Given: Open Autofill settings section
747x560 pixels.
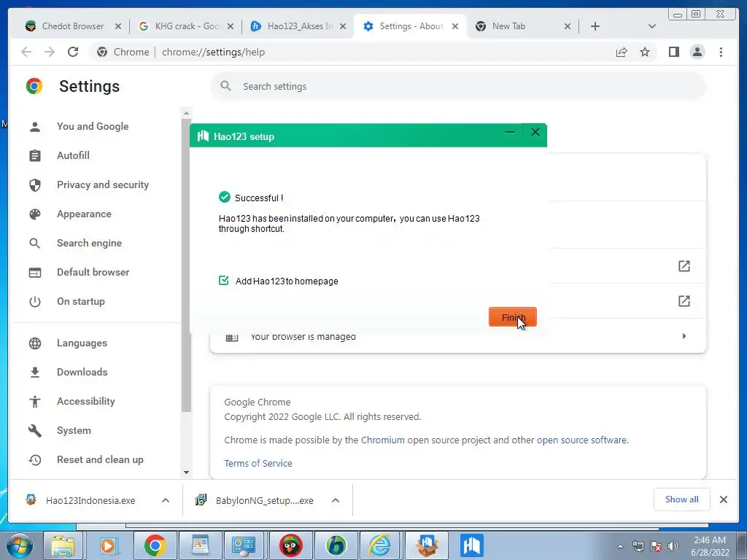Looking at the screenshot, I should [73, 155].
